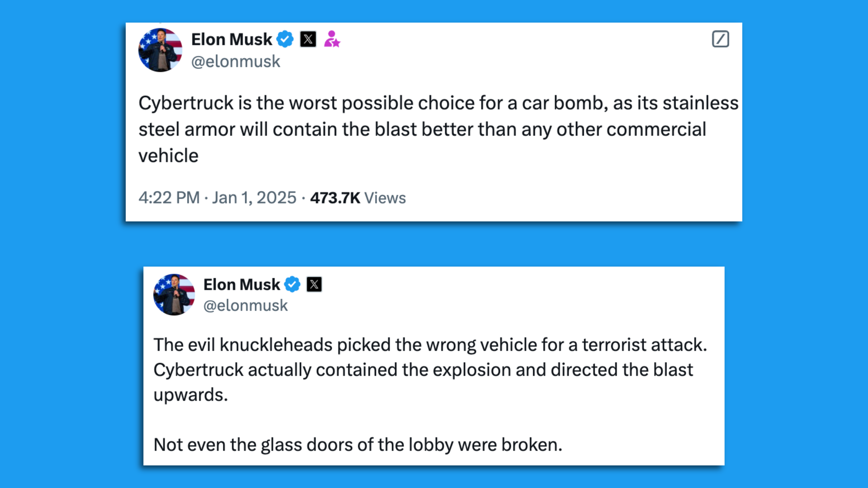Open the @elonmusk handle on the top tweet
The image size is (868, 488).
pos(236,61)
